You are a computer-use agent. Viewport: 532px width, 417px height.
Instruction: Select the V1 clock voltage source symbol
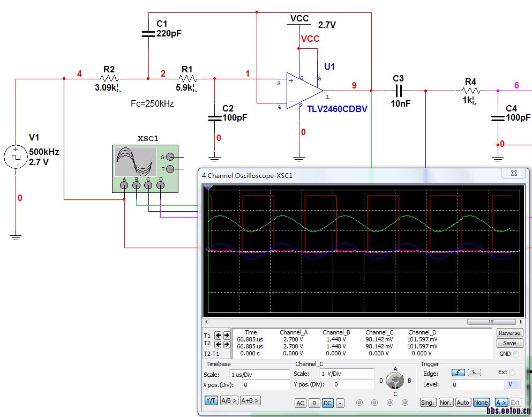[x=16, y=157]
